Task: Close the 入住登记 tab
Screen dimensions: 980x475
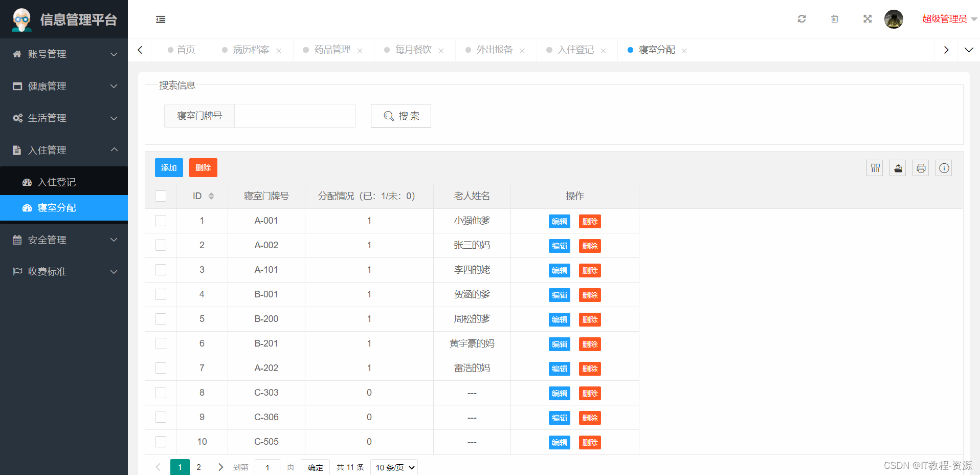Action: point(604,51)
